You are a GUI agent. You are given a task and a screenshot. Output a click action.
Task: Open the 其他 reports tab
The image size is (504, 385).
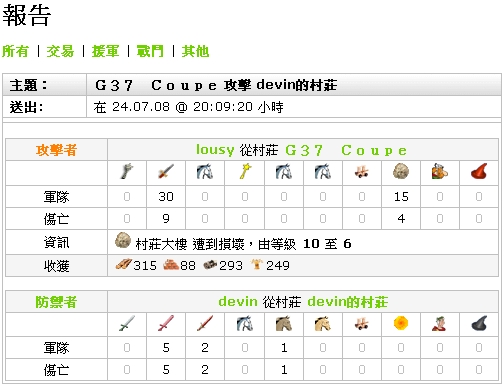195,51
